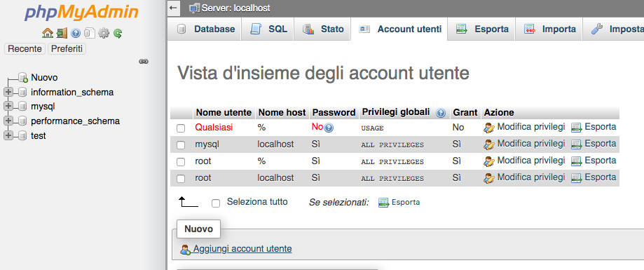Reload navigation panel green icon

click(118, 33)
